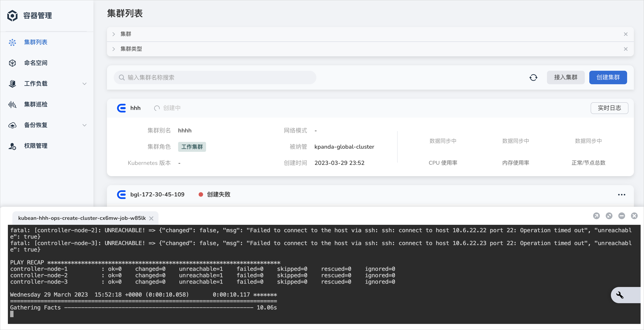644x330 pixels.
Task: Close the kubean-hhh log tab
Action: tap(151, 218)
